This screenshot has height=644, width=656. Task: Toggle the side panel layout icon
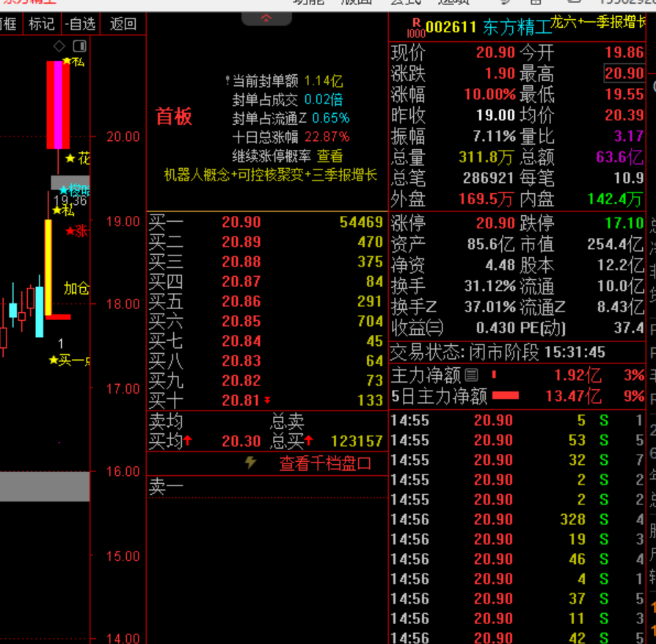click(x=79, y=46)
